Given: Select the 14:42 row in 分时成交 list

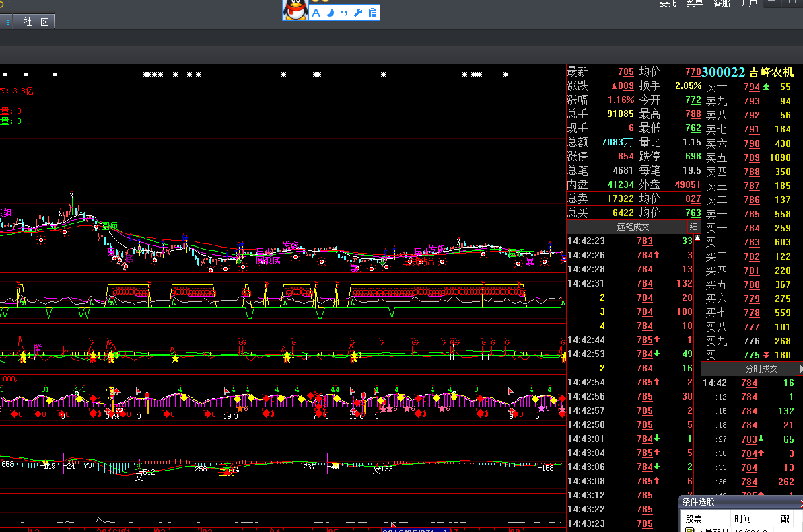Looking at the screenshot, I should pos(748,383).
